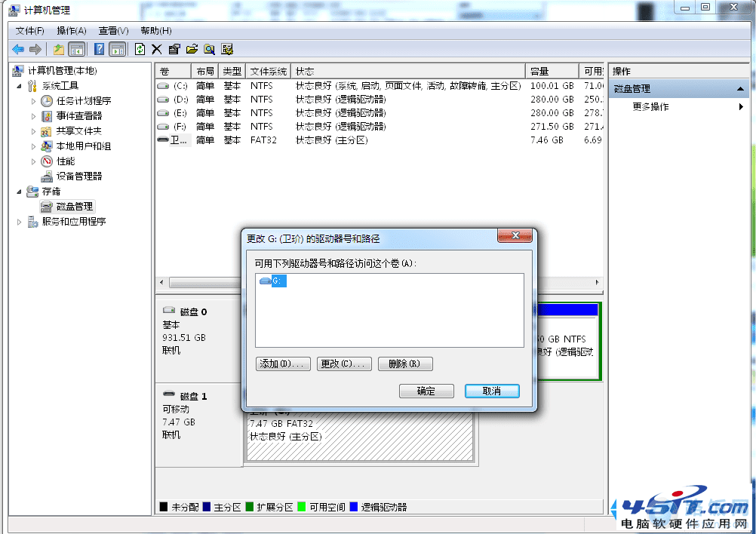Click the 更改(C)... button
The width and height of the screenshot is (756, 534).
pos(344,364)
